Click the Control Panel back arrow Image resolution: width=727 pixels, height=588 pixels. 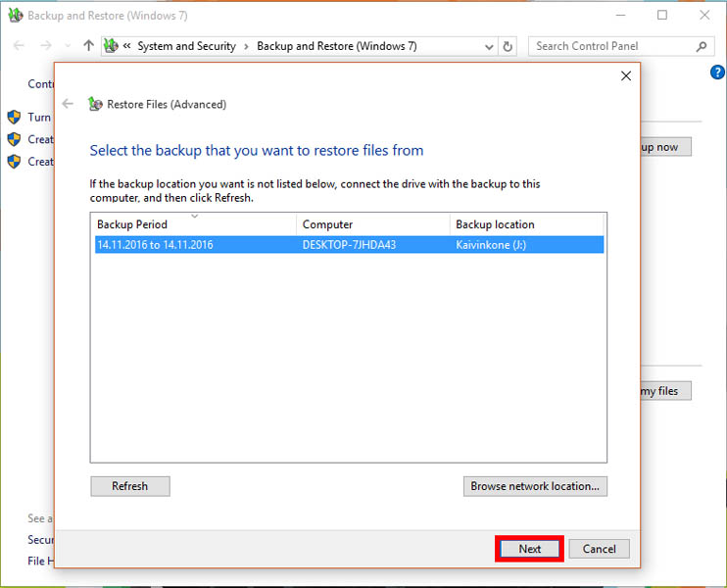click(x=19, y=46)
